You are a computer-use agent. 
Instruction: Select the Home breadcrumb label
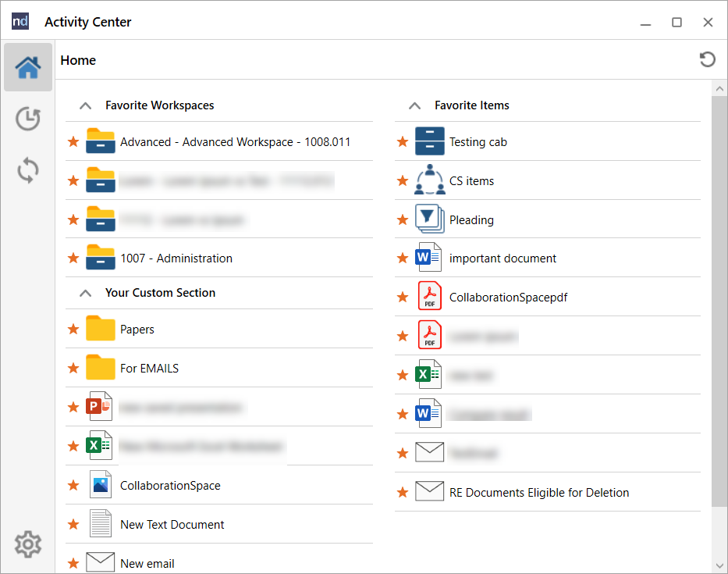[78, 59]
